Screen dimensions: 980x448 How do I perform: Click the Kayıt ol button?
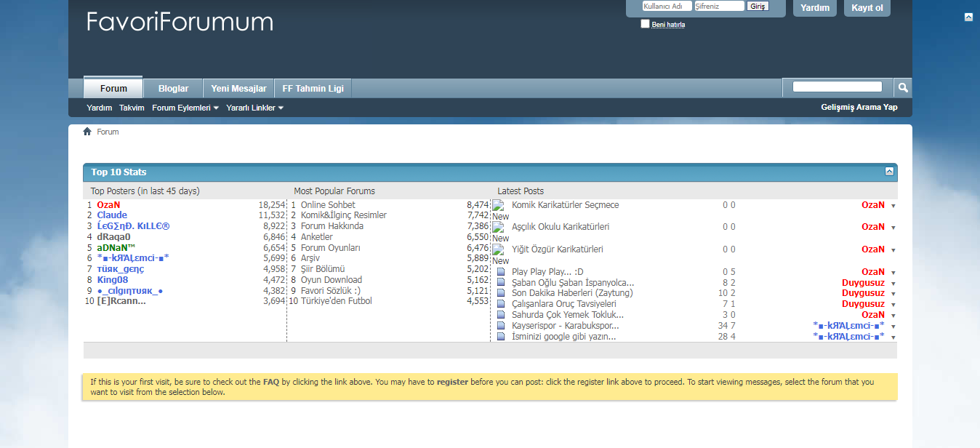pyautogui.click(x=867, y=8)
